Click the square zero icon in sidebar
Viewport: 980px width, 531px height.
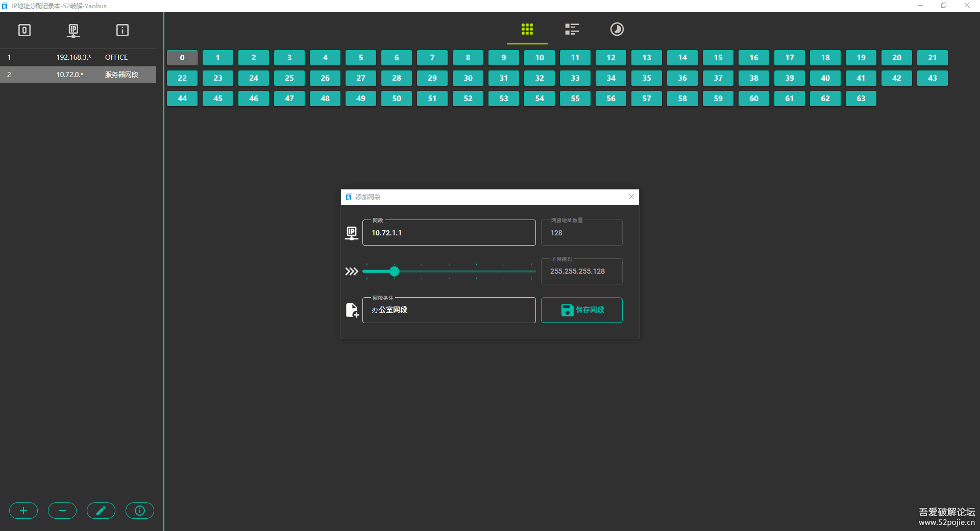tap(24, 31)
